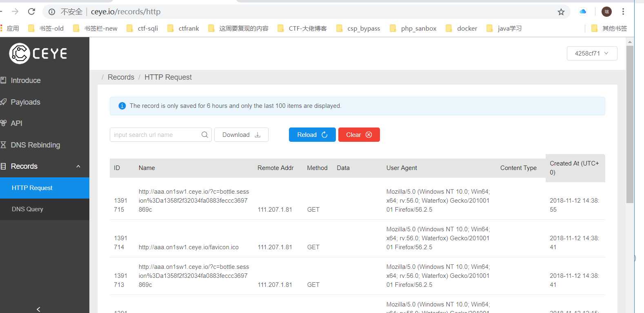Clear all records with red button
This screenshot has width=644, height=313.
[x=359, y=134]
